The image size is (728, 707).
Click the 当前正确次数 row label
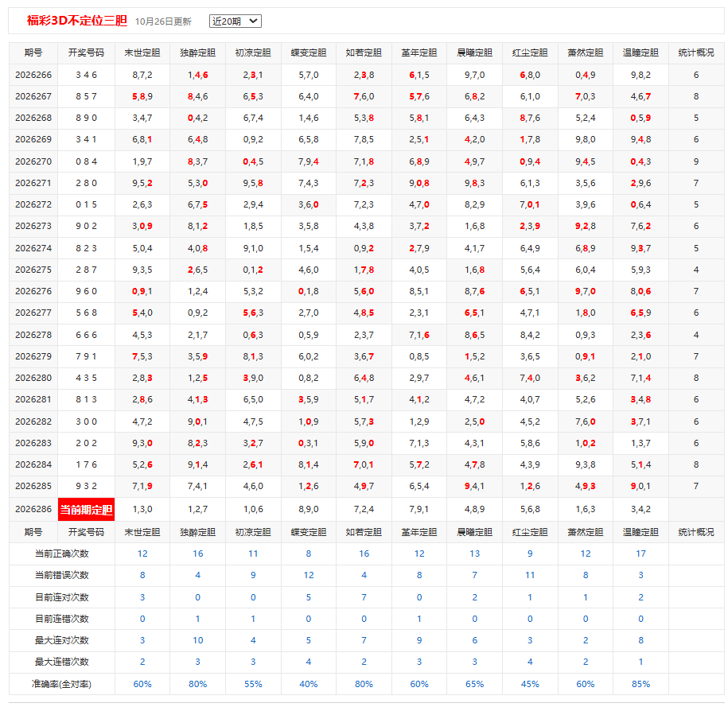point(62,554)
